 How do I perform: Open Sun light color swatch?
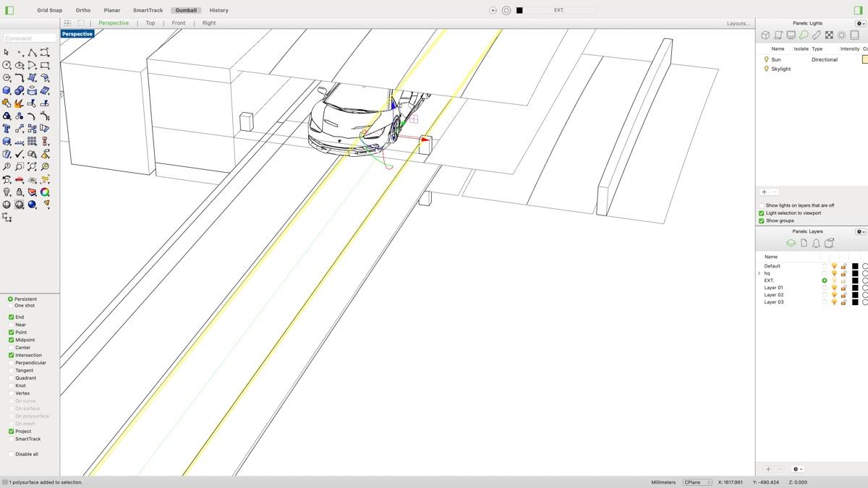[x=864, y=59]
